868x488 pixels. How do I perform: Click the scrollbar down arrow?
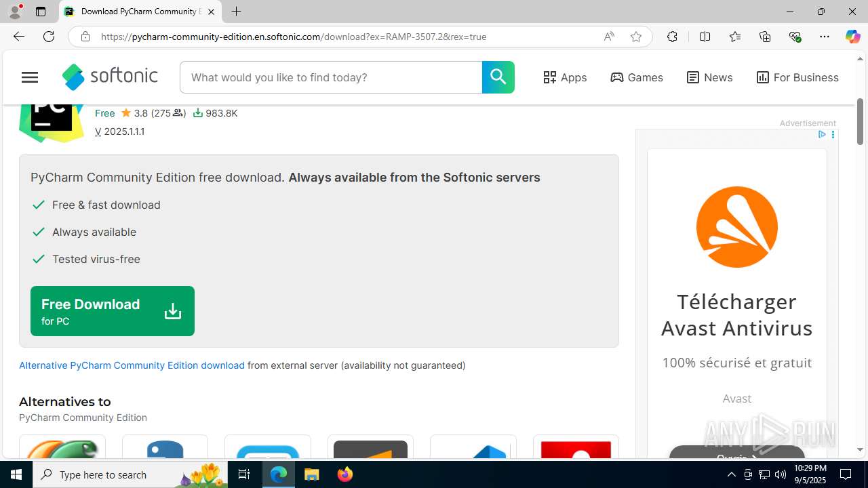click(x=860, y=449)
